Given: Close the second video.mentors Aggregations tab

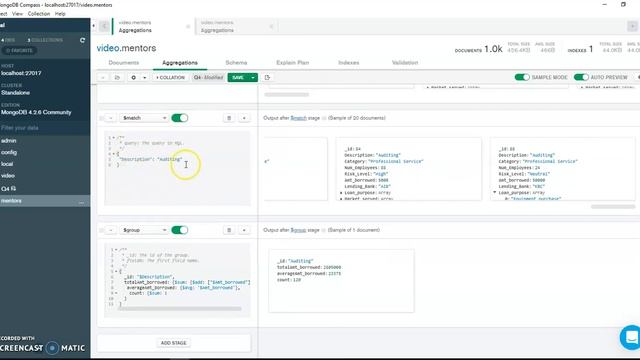Looking at the screenshot, I should (271, 27).
